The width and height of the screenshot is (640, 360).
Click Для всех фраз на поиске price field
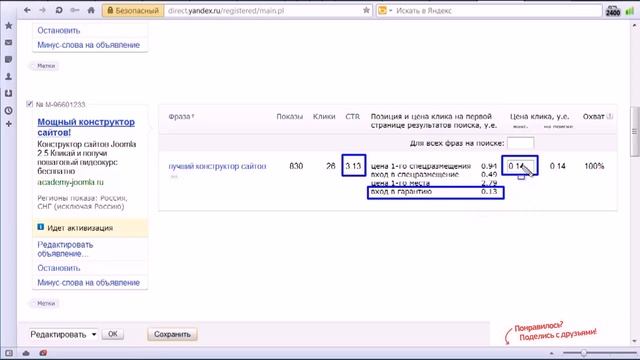(520, 143)
